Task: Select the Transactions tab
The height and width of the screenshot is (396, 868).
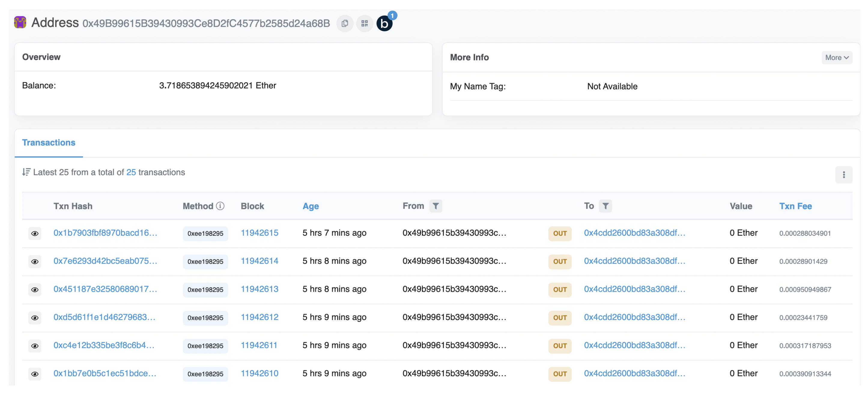Action: 49,143
